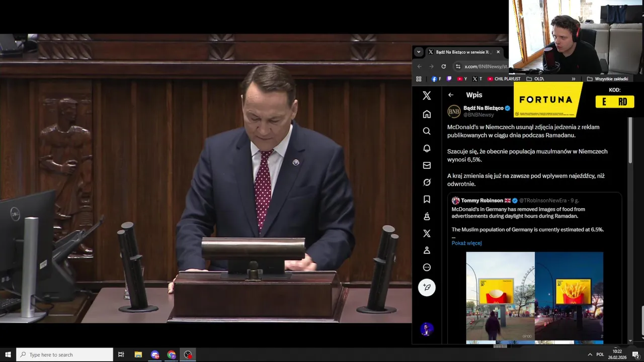644x362 pixels.
Task: Open Discord app on the taskbar
Action: (x=155, y=354)
